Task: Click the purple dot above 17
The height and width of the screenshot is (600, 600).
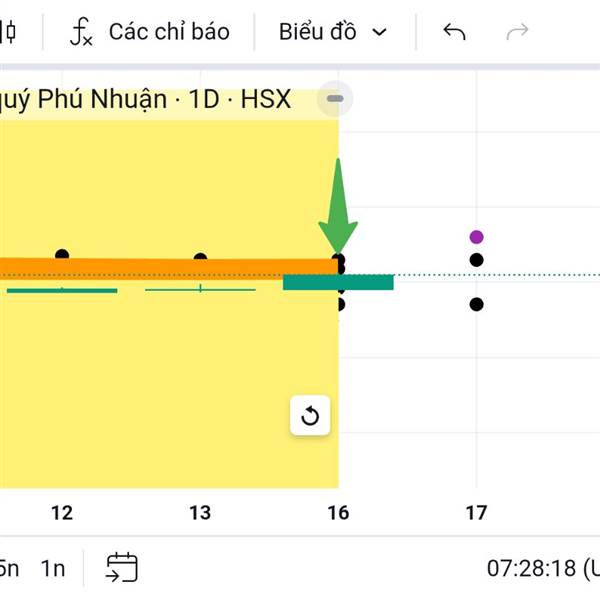Action: pyautogui.click(x=476, y=237)
